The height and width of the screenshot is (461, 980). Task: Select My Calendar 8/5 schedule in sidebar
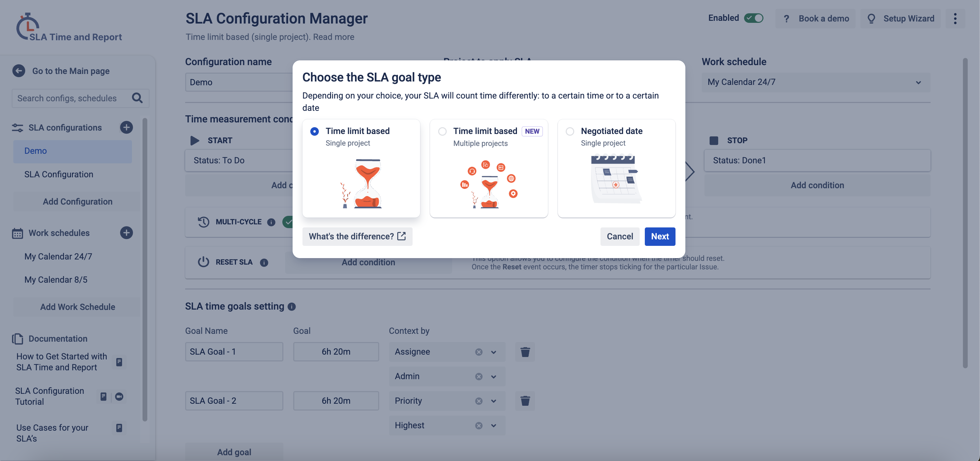(56, 280)
